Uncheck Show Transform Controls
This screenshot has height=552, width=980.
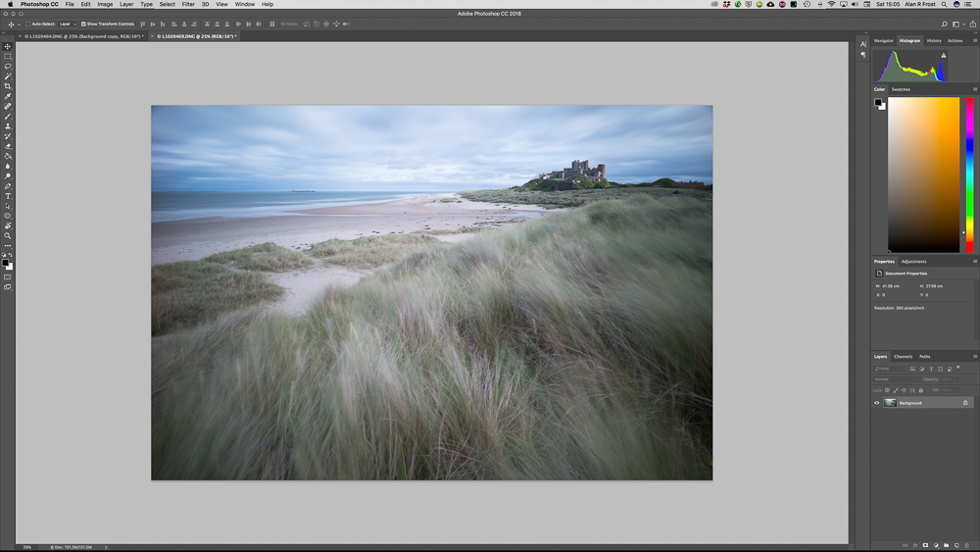[84, 24]
